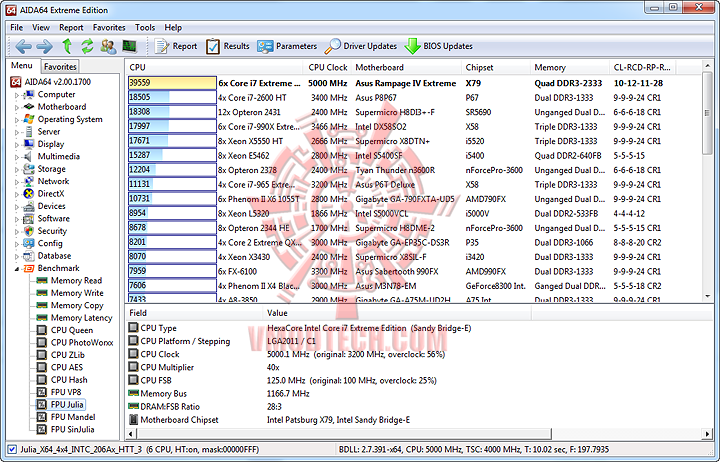This screenshot has width=720, height=462.
Task: Expand the Multimedia tree node
Action: [17, 157]
